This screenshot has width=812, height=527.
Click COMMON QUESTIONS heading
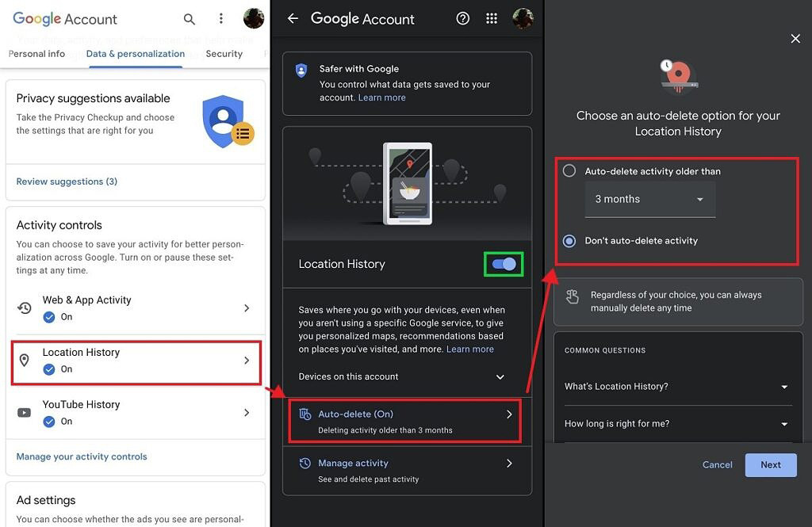pyautogui.click(x=605, y=350)
